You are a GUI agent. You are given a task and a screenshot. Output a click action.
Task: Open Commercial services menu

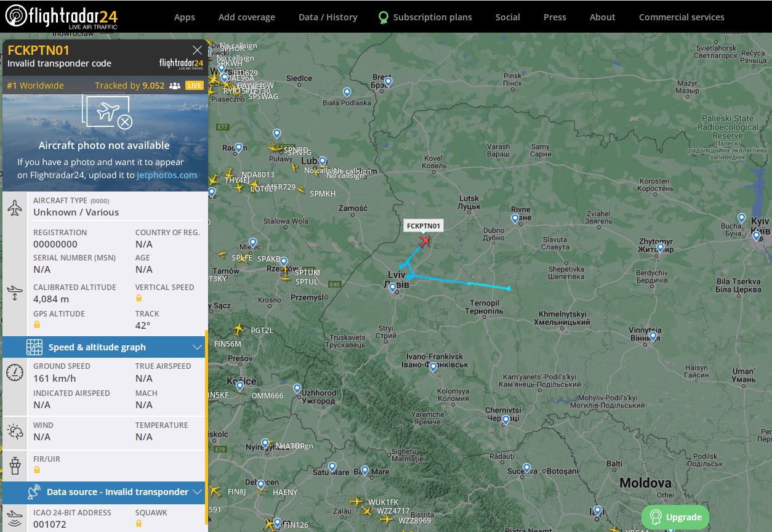click(682, 17)
